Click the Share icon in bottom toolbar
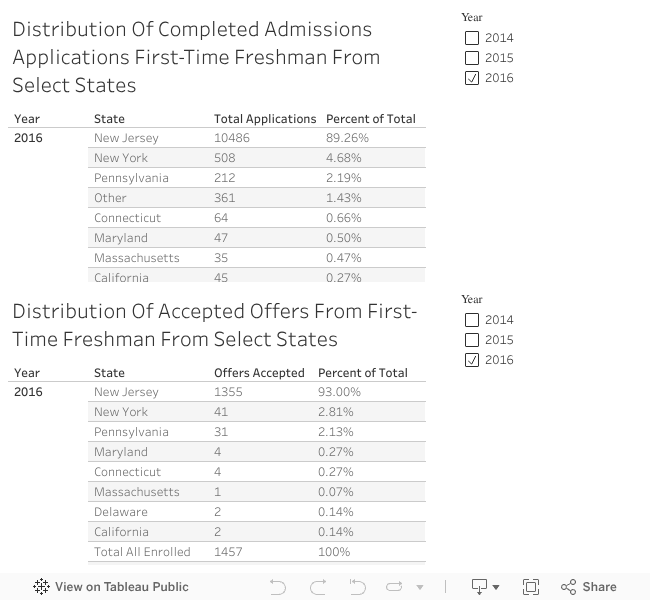The image size is (650, 600). coord(569,587)
